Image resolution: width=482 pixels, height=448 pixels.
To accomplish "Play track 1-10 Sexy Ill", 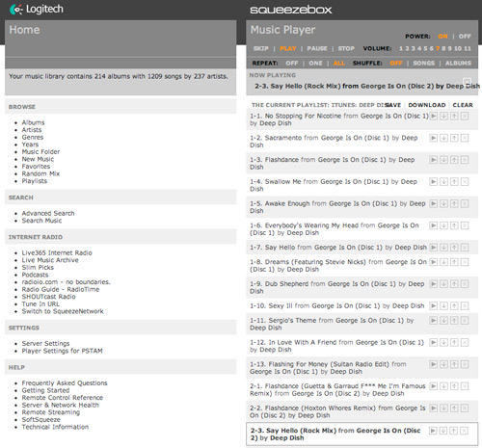I will click(x=434, y=305).
